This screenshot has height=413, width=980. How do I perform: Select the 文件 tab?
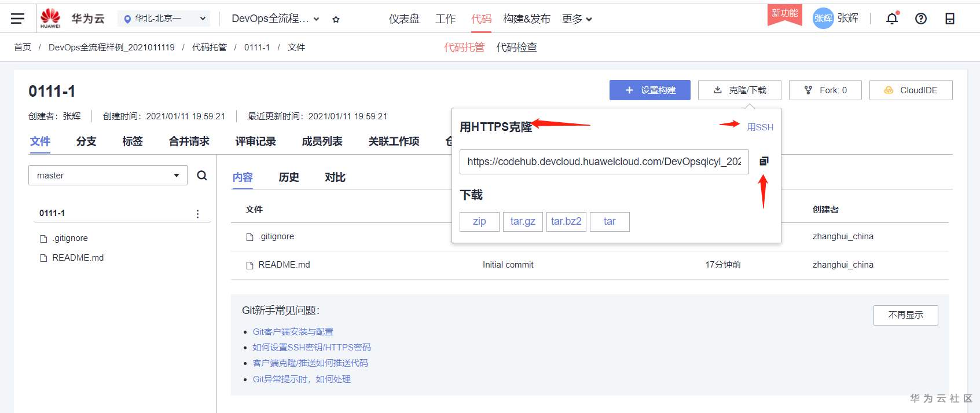(40, 141)
